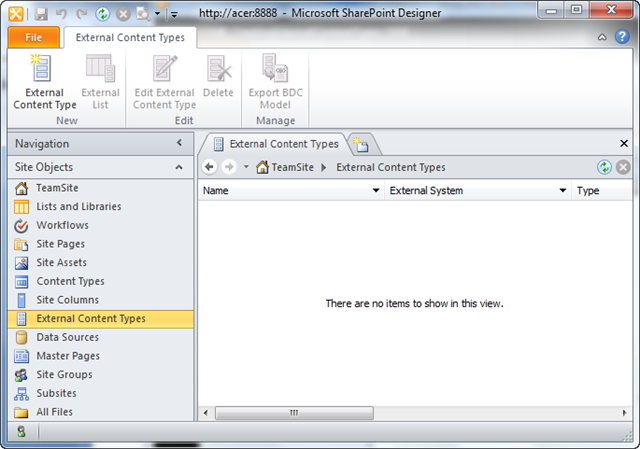Select External Content Types in navigation pane

100,319
